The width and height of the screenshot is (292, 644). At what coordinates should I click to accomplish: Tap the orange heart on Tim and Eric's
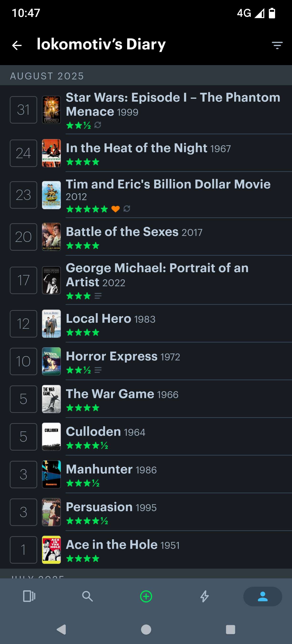click(x=115, y=209)
